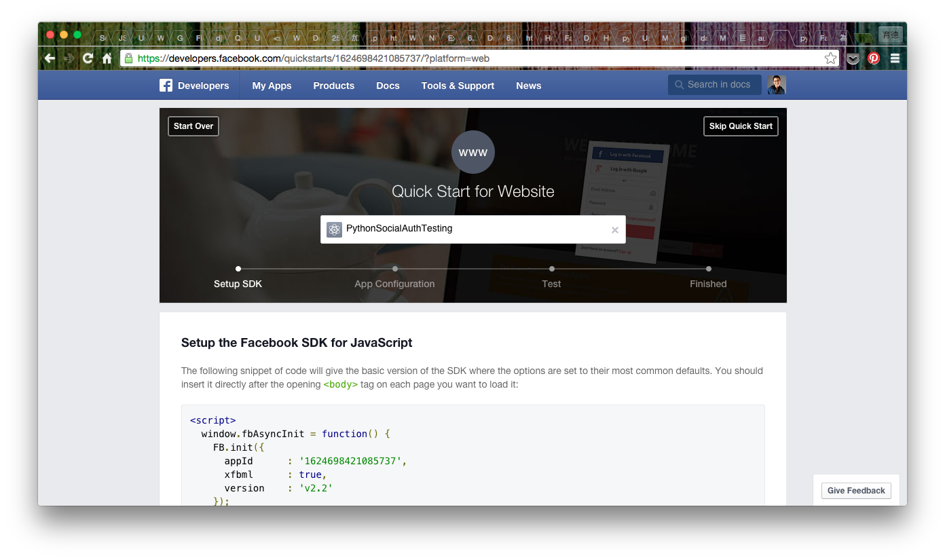The image size is (945, 560).
Task: Click the PythonSocialAuthTesting app atom icon
Action: [x=334, y=229]
